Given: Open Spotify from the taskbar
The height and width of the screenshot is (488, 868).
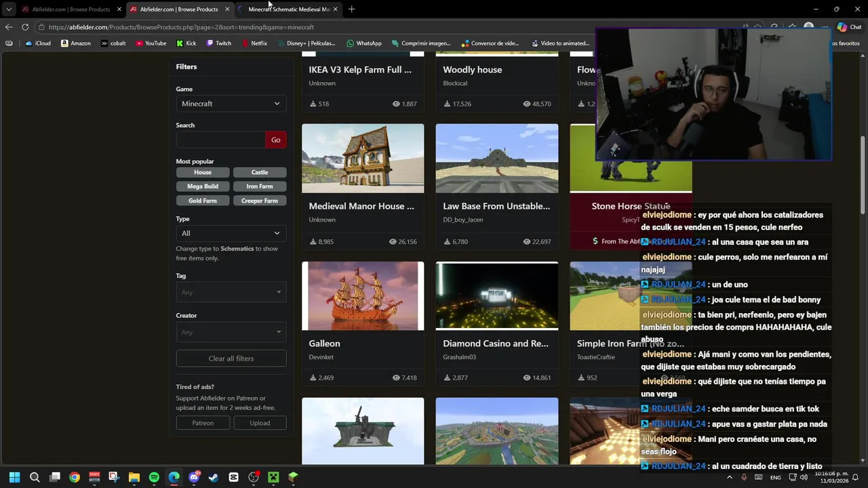Looking at the screenshot, I should coord(154,477).
